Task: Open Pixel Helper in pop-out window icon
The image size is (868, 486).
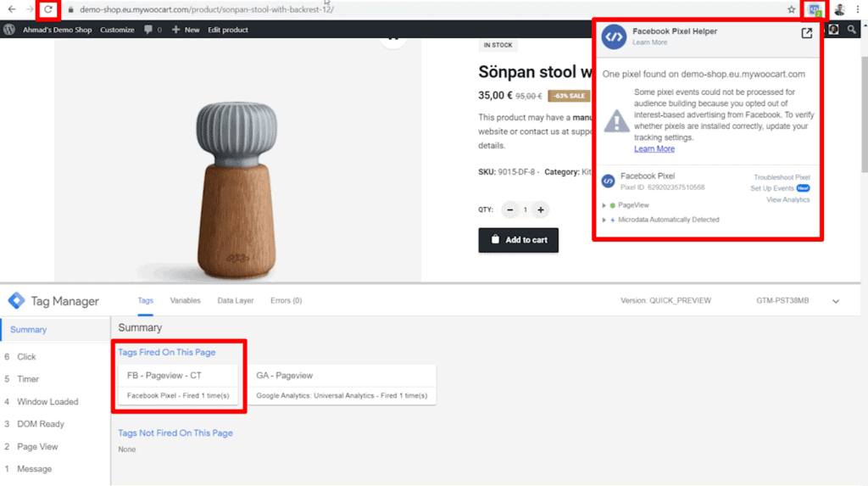Action: coord(807,33)
